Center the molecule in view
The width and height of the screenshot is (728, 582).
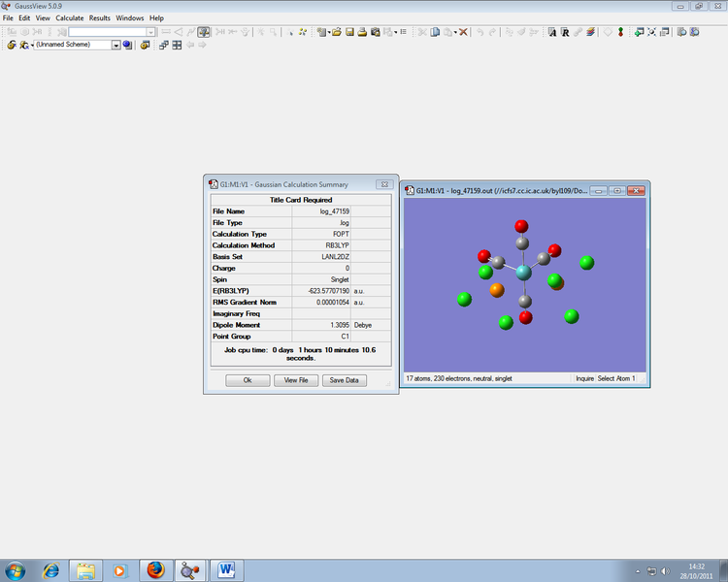[x=652, y=32]
